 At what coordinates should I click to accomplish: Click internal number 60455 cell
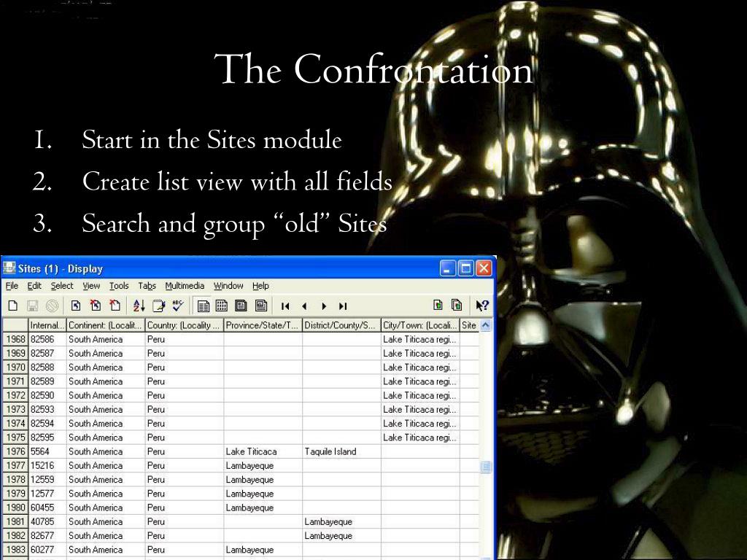click(x=47, y=507)
